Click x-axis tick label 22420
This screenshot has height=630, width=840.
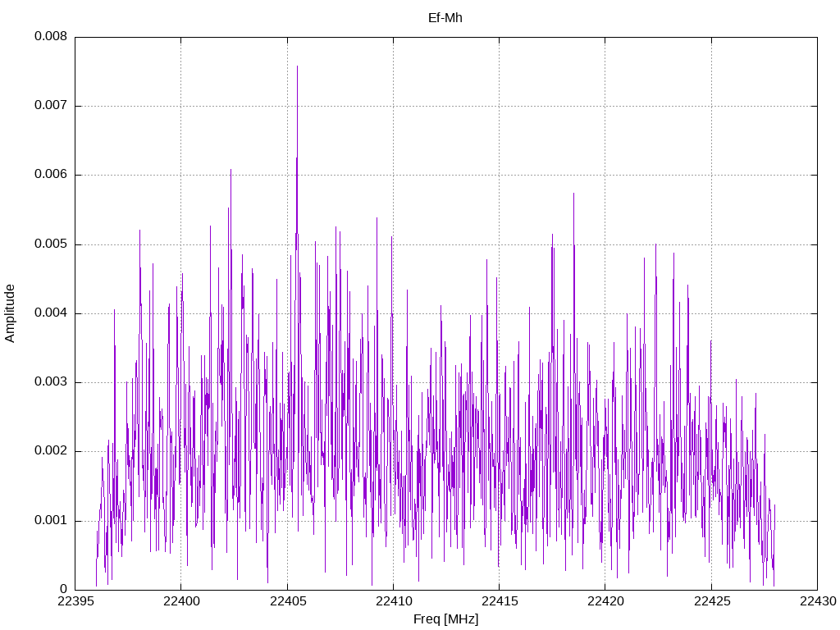pos(605,601)
